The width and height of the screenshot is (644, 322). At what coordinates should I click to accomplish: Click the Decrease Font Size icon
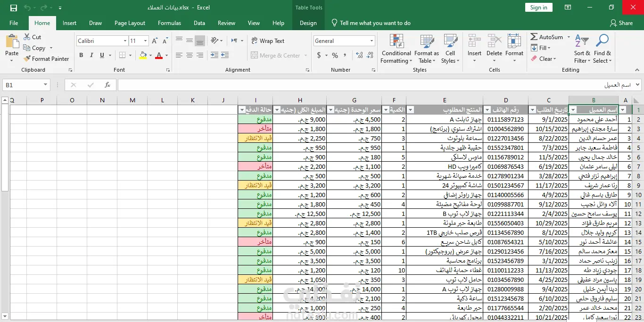click(x=164, y=41)
